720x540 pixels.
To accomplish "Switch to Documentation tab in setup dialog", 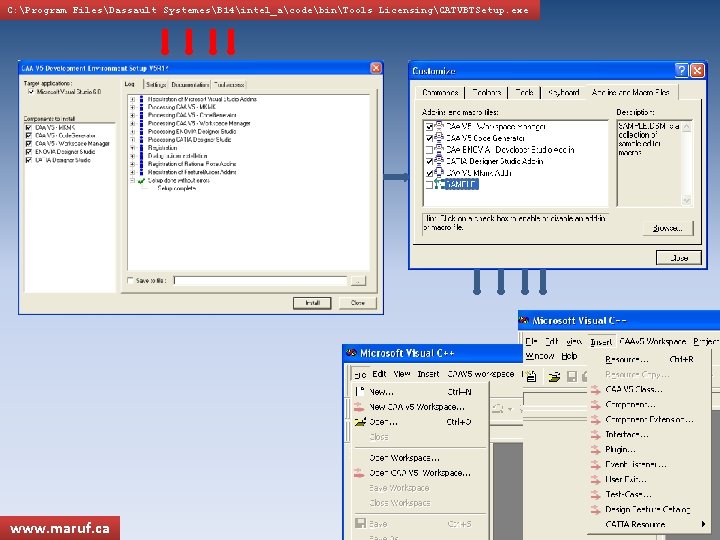I will [x=190, y=84].
